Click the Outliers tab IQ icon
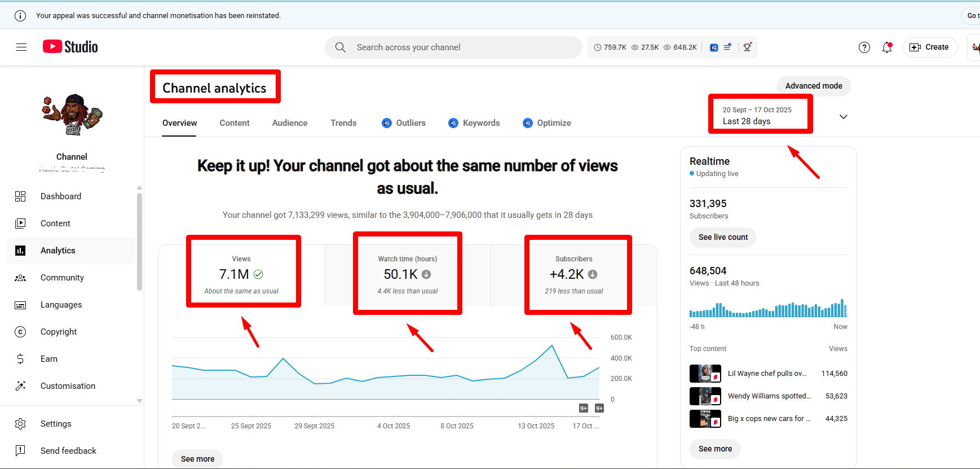 (x=387, y=123)
